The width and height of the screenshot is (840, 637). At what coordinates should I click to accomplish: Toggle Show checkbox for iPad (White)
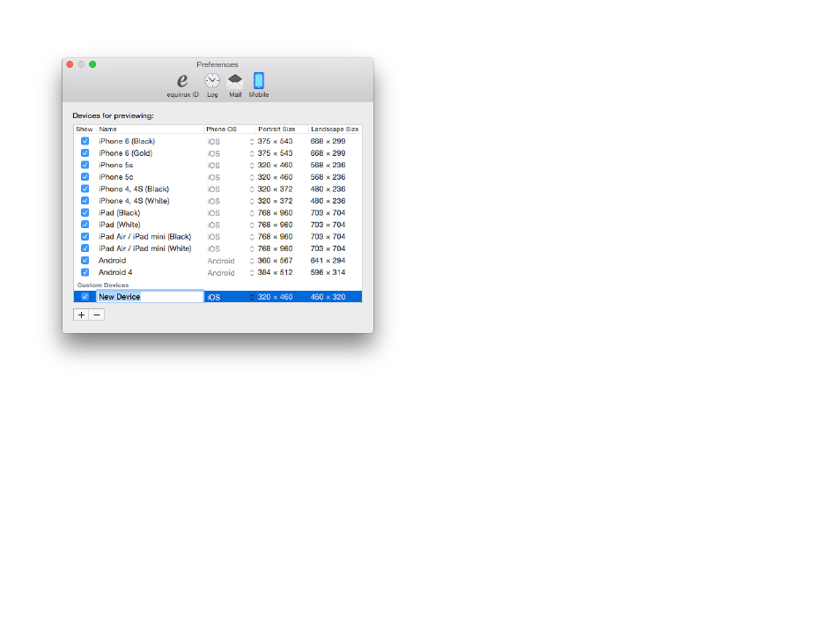tap(85, 225)
